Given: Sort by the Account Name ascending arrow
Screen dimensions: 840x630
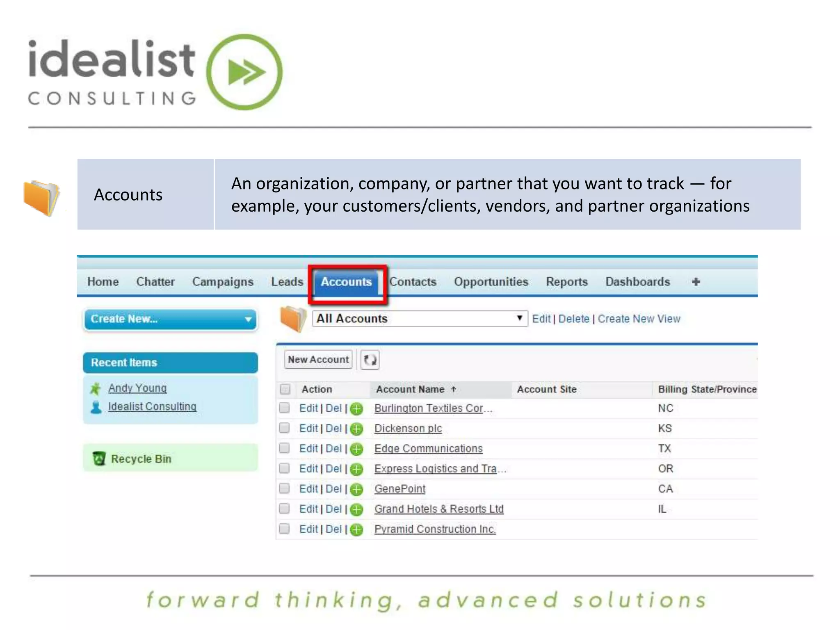Looking at the screenshot, I should pos(454,389).
